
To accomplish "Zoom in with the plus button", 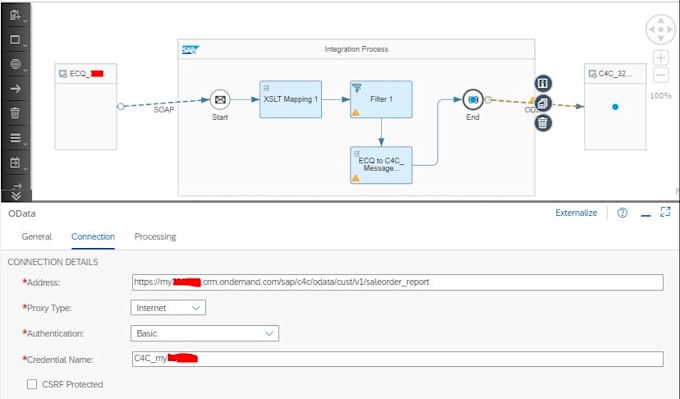I will [660, 58].
